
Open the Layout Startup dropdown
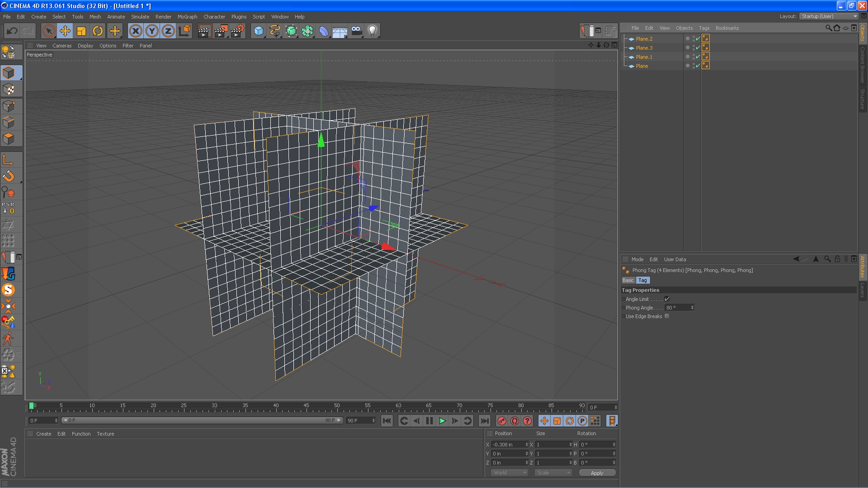(829, 16)
